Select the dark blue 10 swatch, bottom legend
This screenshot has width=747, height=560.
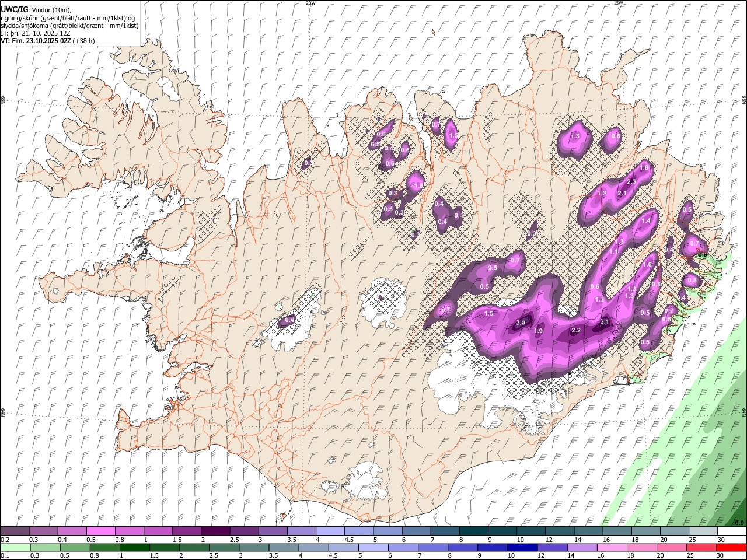pos(521,547)
